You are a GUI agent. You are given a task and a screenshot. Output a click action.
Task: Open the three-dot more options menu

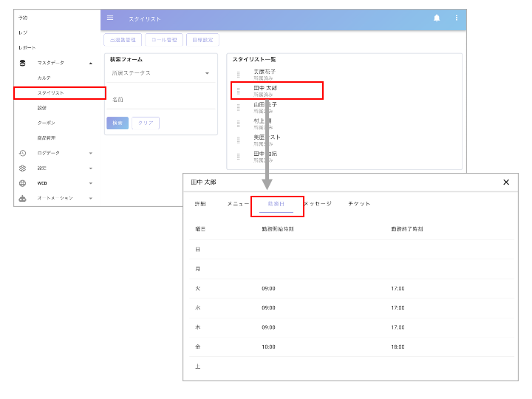[x=457, y=18]
